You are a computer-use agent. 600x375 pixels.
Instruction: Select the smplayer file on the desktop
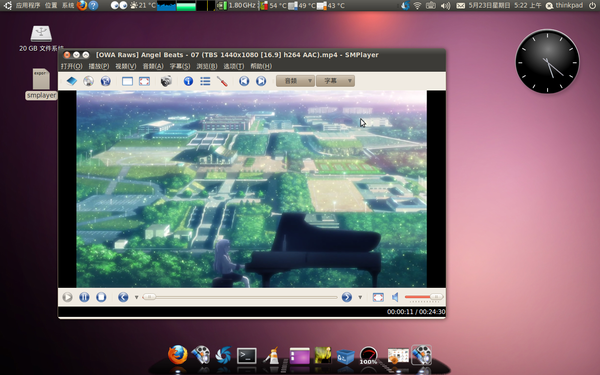pyautogui.click(x=41, y=84)
